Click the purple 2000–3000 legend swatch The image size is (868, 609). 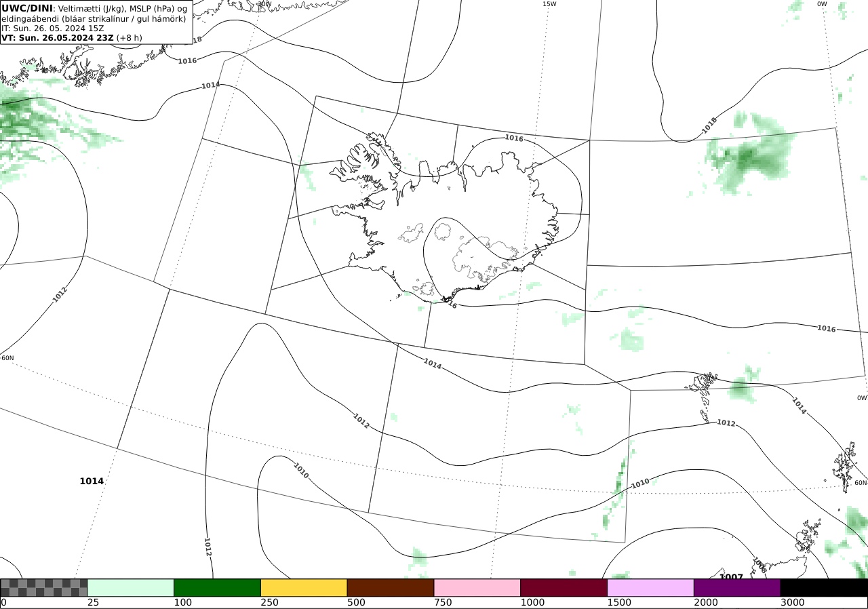(737, 587)
